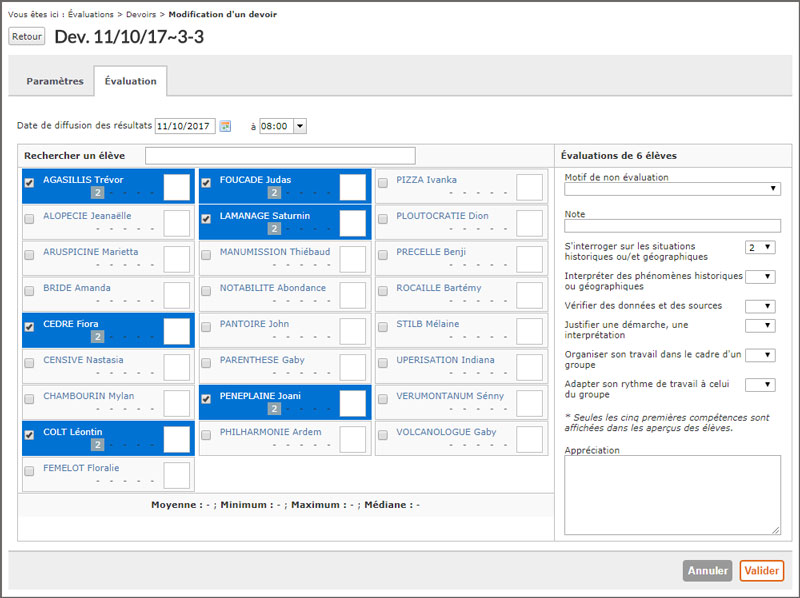Expand the Motif de non évaluation dropdown
The width and height of the screenshot is (800, 598).
(x=671, y=189)
